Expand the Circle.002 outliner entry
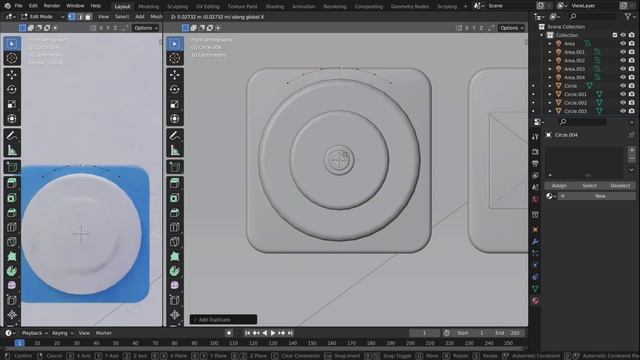The image size is (640, 360). (x=550, y=103)
